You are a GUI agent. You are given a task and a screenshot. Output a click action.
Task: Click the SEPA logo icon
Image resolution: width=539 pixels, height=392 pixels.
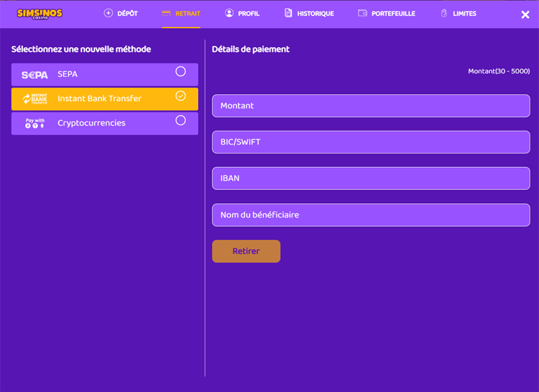pos(34,75)
